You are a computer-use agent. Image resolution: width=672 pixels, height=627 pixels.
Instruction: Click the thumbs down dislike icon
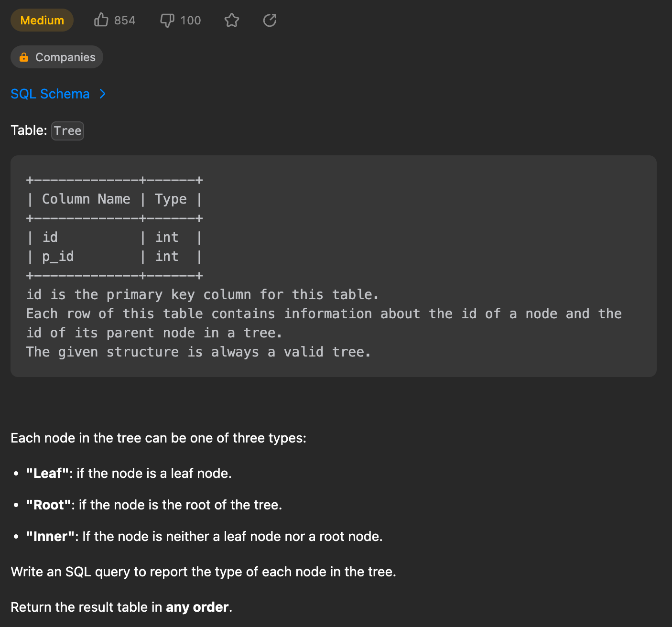pos(167,21)
